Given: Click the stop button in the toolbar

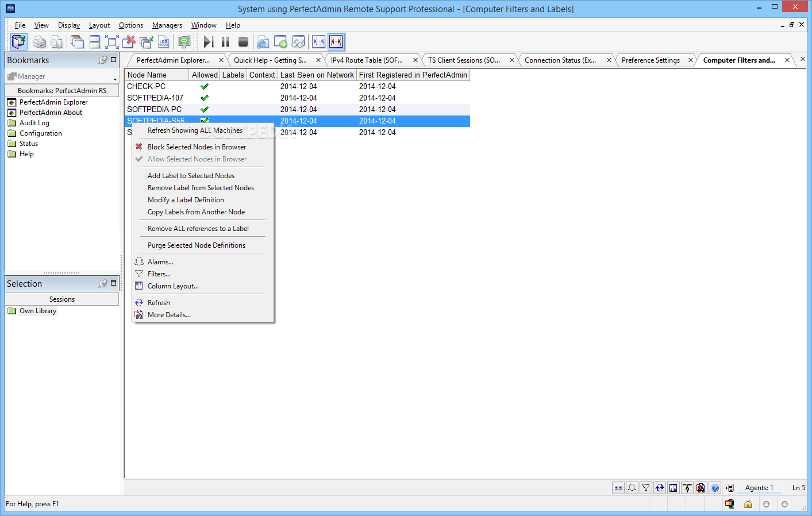Looking at the screenshot, I should point(243,42).
